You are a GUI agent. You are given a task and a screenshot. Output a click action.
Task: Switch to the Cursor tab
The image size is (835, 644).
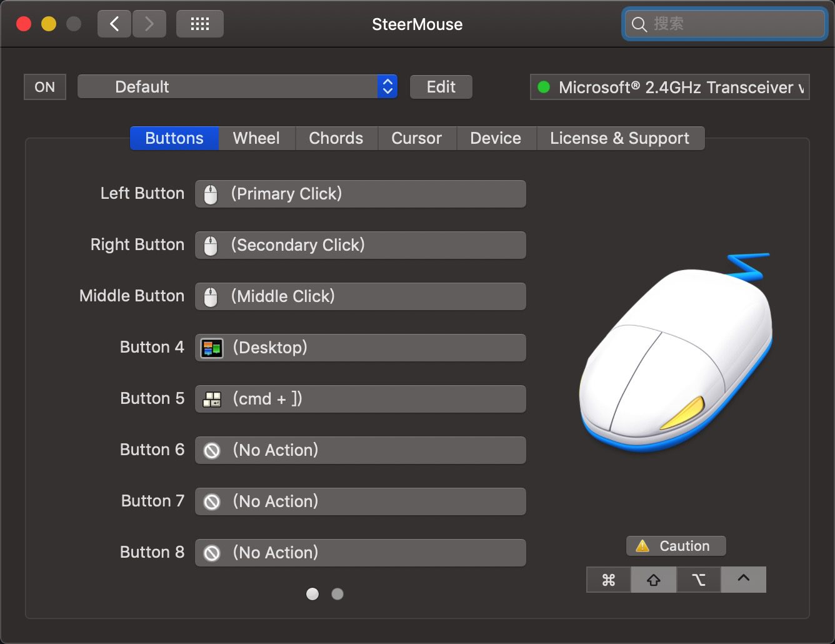(417, 138)
